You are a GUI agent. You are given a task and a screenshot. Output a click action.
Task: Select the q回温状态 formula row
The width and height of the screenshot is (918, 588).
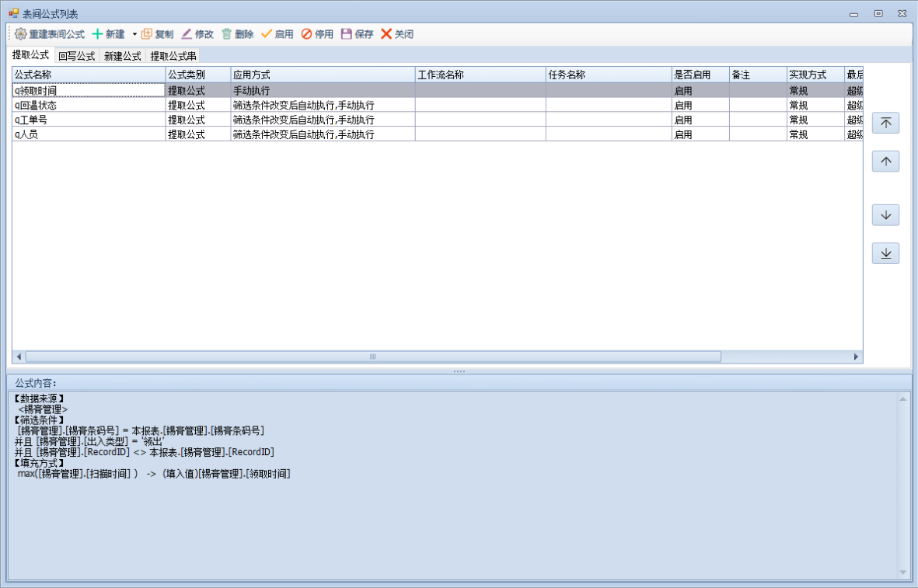(86, 106)
